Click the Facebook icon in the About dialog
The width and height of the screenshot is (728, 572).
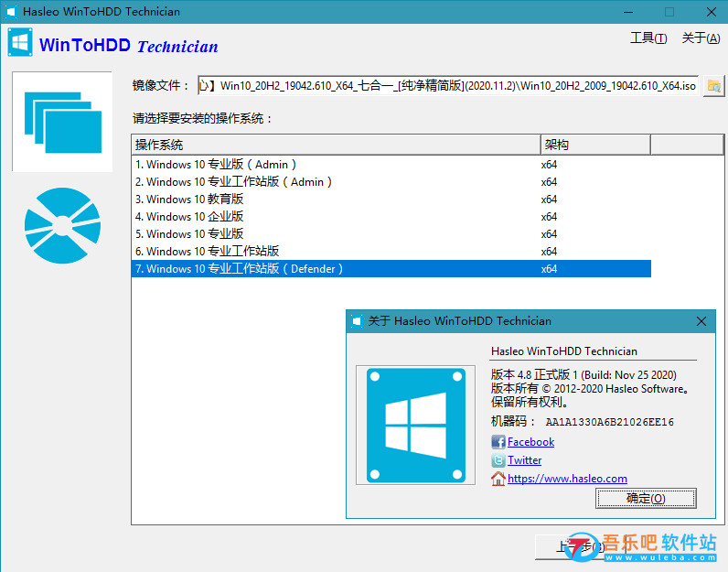click(x=498, y=441)
